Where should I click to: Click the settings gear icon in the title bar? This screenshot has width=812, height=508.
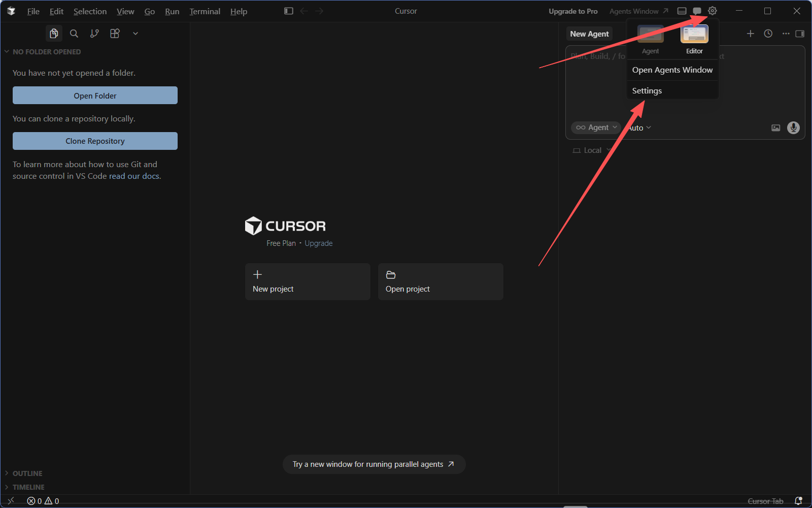[713, 11]
